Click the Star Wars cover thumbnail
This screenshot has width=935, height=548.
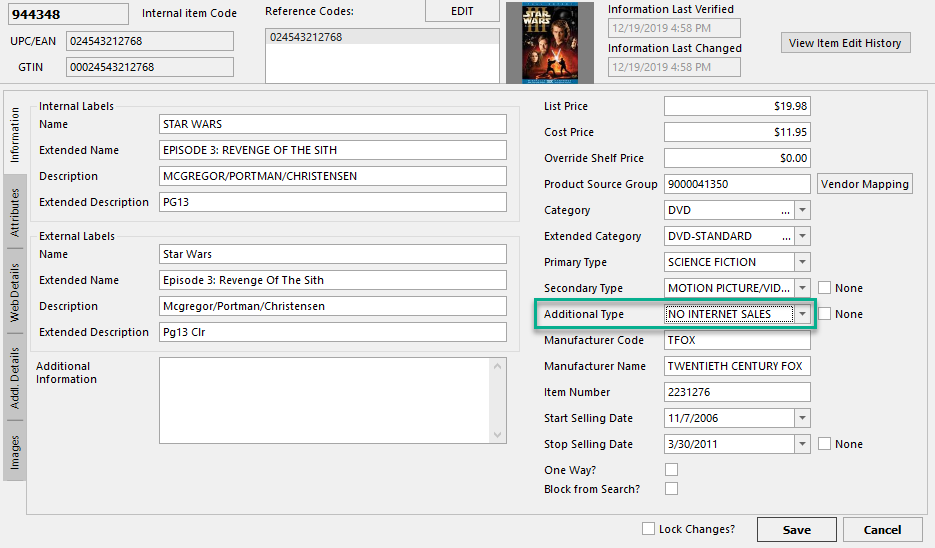550,43
